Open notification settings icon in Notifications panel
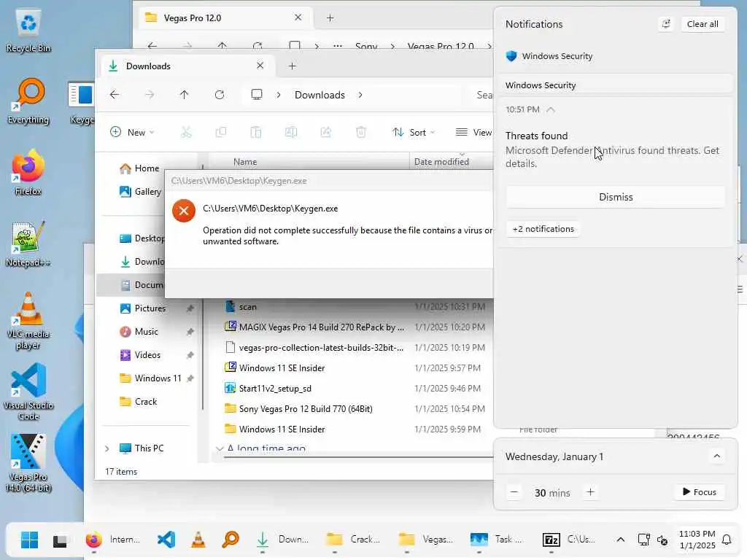The image size is (747, 560). tap(666, 24)
